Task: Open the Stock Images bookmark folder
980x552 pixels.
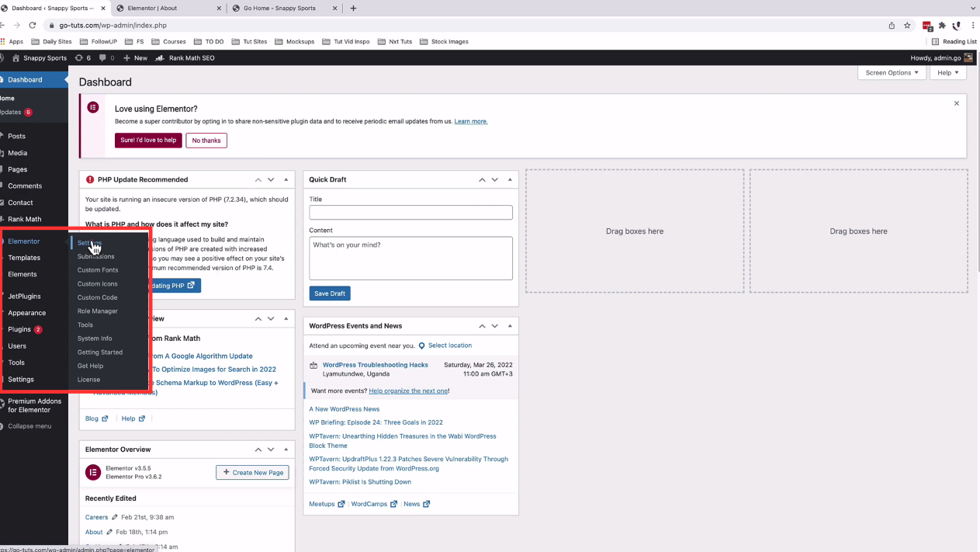Action: (x=444, y=41)
